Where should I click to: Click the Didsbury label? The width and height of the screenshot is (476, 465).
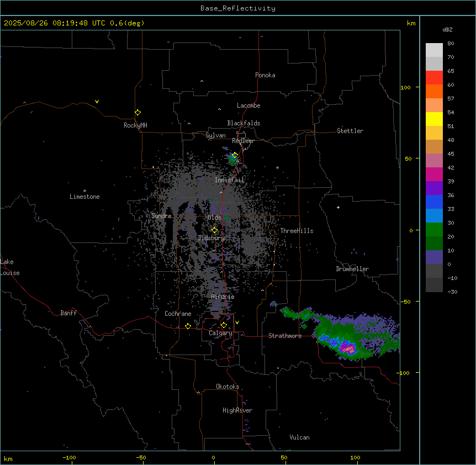point(211,238)
